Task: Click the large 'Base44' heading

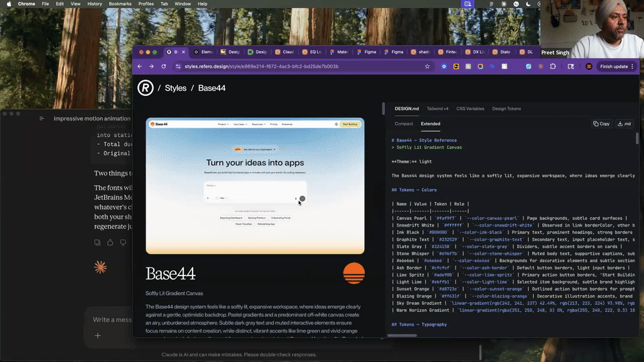Action: click(x=170, y=274)
